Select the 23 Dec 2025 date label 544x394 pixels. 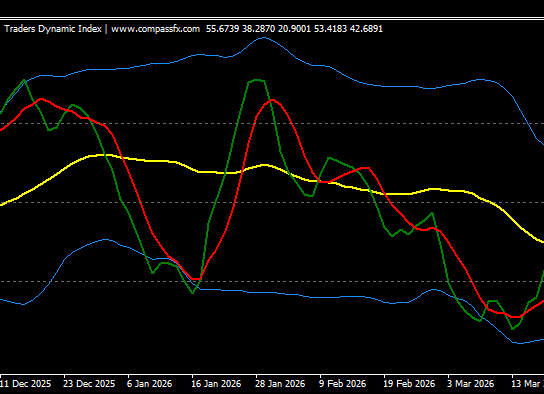(x=89, y=384)
